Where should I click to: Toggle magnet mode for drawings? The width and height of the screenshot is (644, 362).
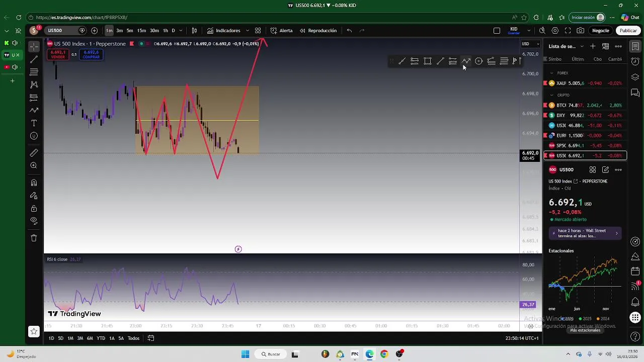[34, 183]
